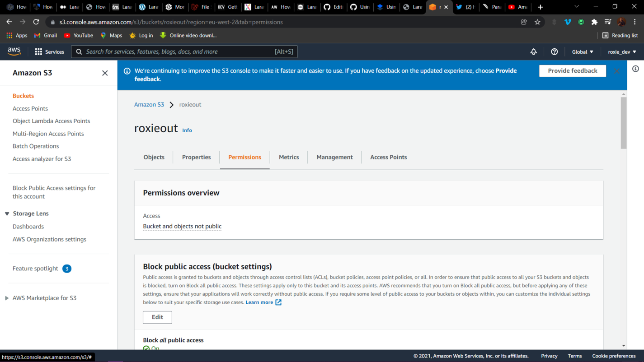Dismiss the blue feedback banner
Viewport: 644px width, 362px height.
(x=617, y=71)
